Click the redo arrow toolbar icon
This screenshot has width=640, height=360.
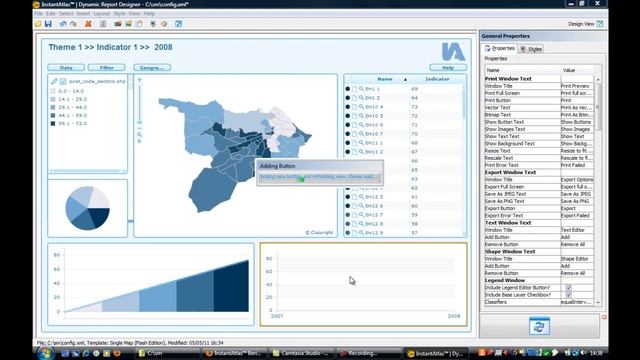pos(73,24)
